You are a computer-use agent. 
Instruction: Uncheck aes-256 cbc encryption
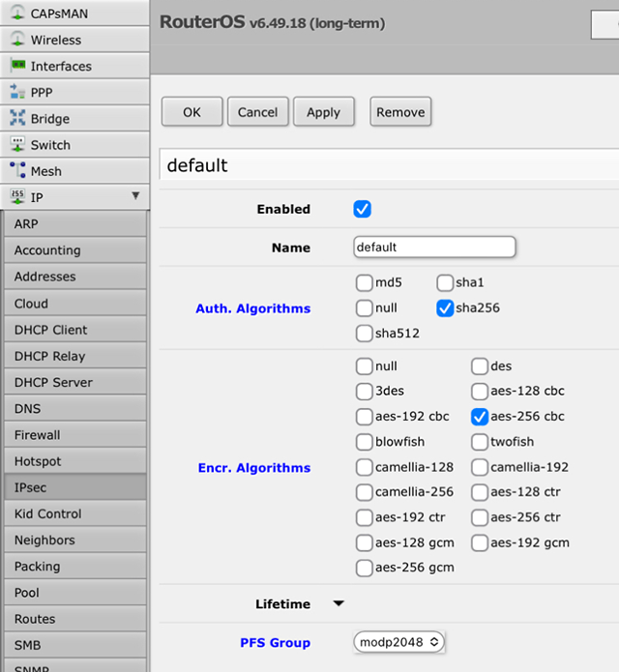(480, 417)
